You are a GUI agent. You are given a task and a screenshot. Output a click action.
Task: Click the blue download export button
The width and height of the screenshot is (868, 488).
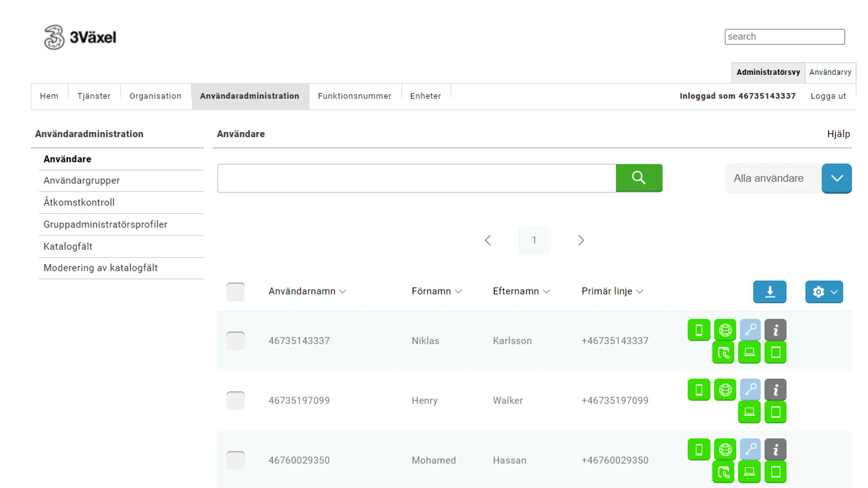pos(769,292)
